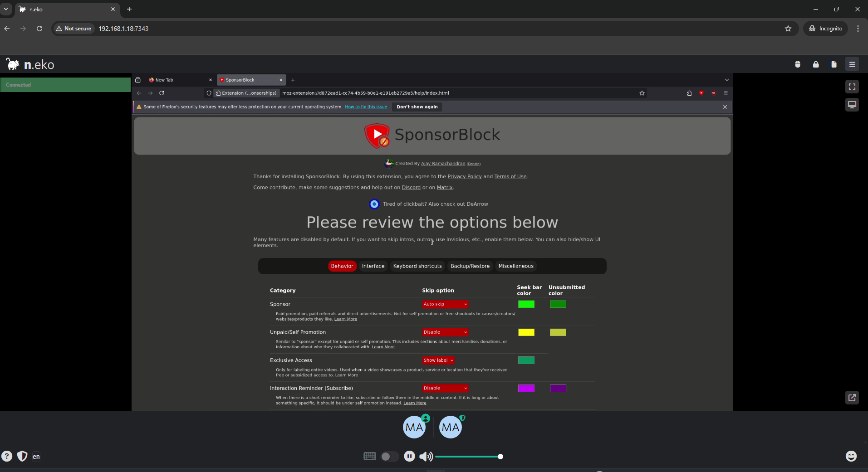Viewport: 868px width, 472px height.
Task: Open the n.eko help question mark
Action: 7,456
